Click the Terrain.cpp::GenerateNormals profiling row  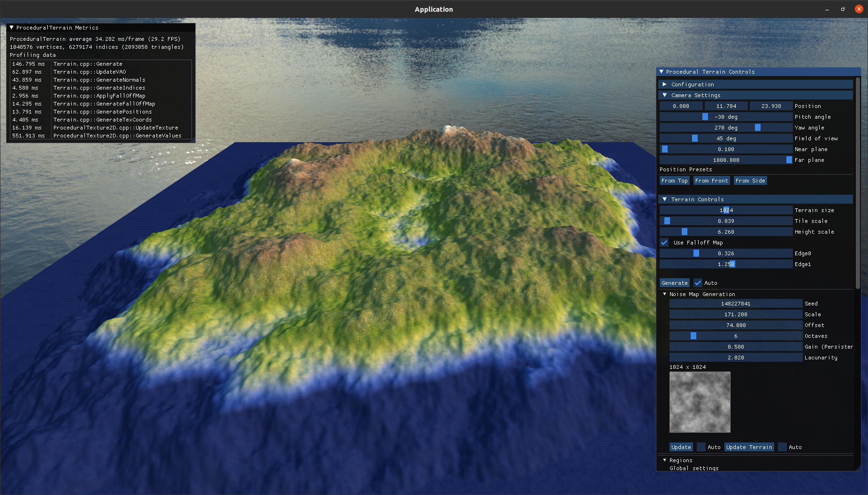tap(101, 80)
